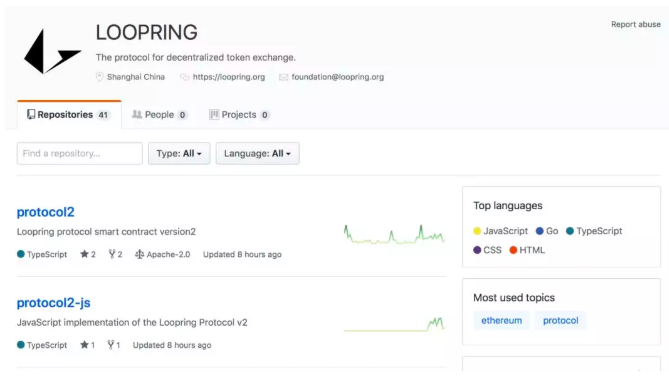This screenshot has height=380, width=669.
Task: Click the yellow JavaScript color dot
Action: tap(477, 231)
